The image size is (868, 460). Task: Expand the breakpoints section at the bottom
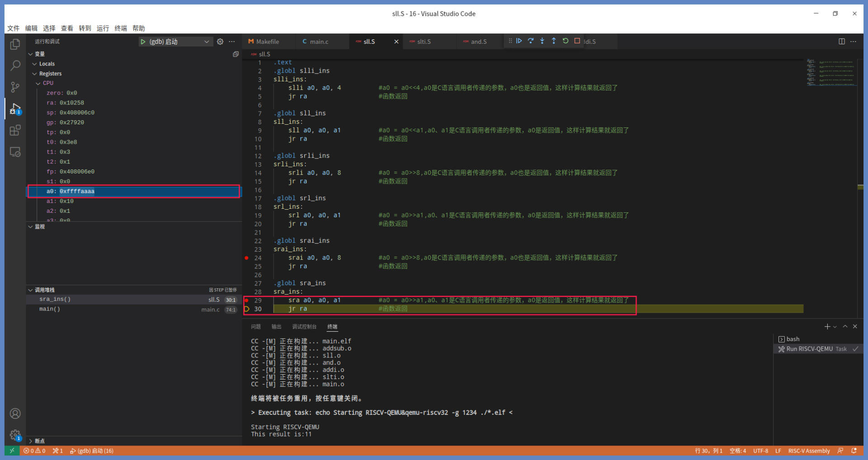(x=31, y=441)
